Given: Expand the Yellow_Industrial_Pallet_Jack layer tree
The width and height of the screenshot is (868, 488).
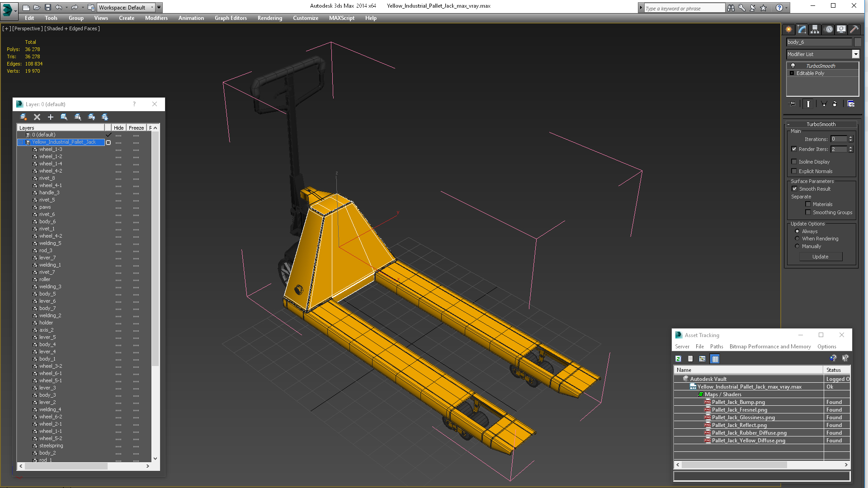Looking at the screenshot, I should tap(21, 142).
